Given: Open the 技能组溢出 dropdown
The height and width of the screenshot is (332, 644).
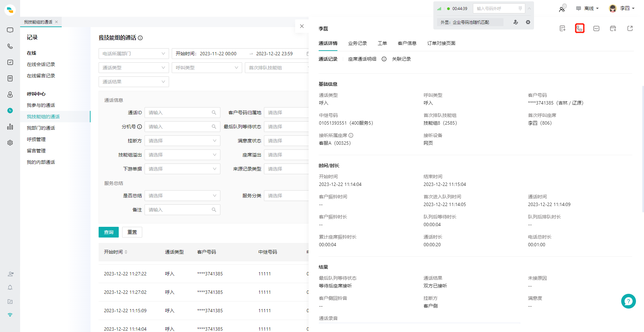Looking at the screenshot, I should click(x=182, y=155).
